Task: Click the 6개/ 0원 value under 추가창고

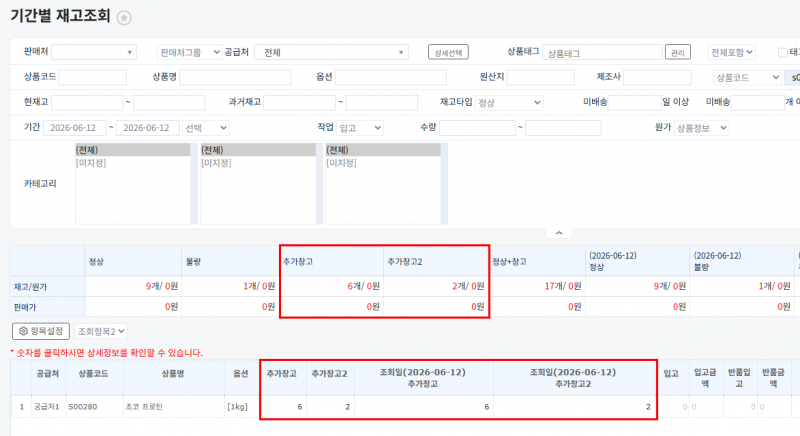Action: coord(363,286)
